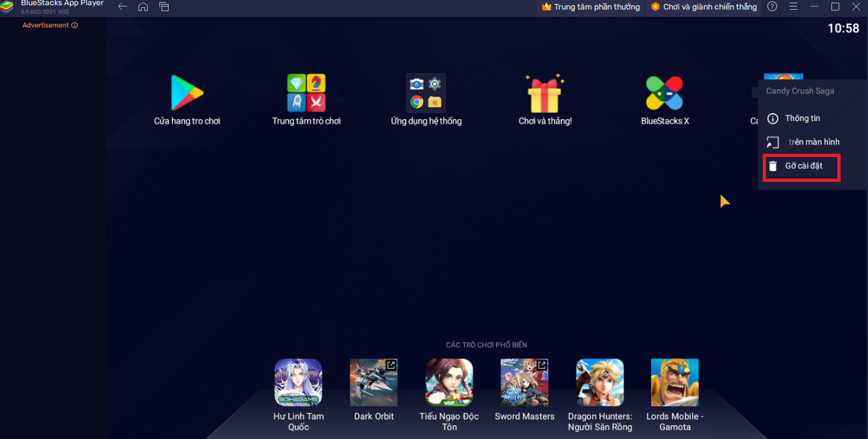868x439 pixels.
Task: Click the back arrow in the toolbar
Action: pyautogui.click(x=122, y=7)
